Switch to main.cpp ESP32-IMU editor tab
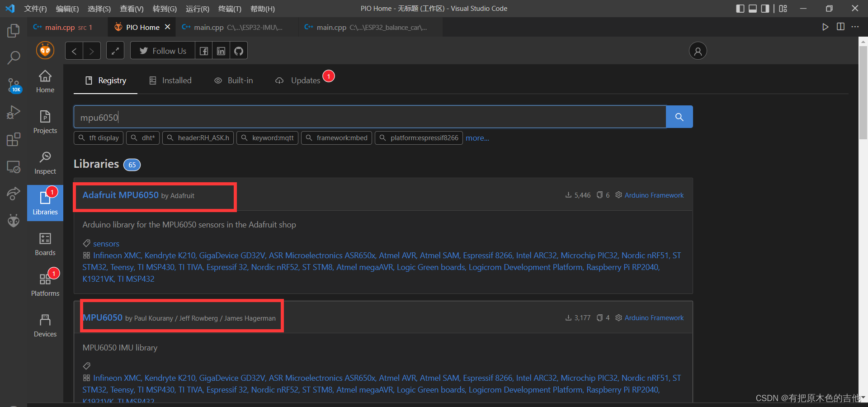The width and height of the screenshot is (868, 407). [x=238, y=27]
